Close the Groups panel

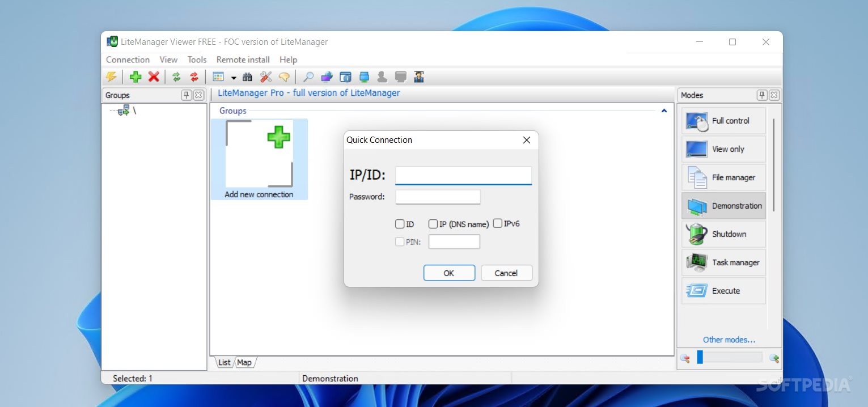click(x=198, y=95)
